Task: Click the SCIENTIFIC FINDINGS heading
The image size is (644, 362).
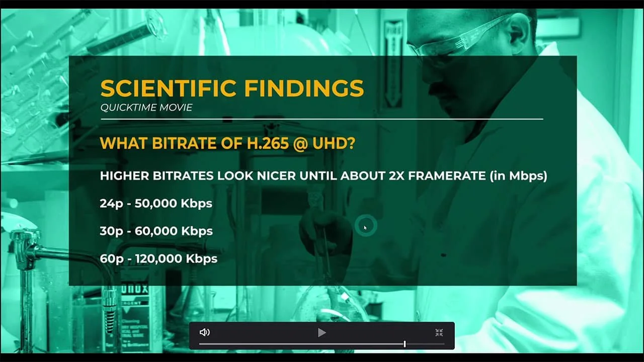Action: 232,88
